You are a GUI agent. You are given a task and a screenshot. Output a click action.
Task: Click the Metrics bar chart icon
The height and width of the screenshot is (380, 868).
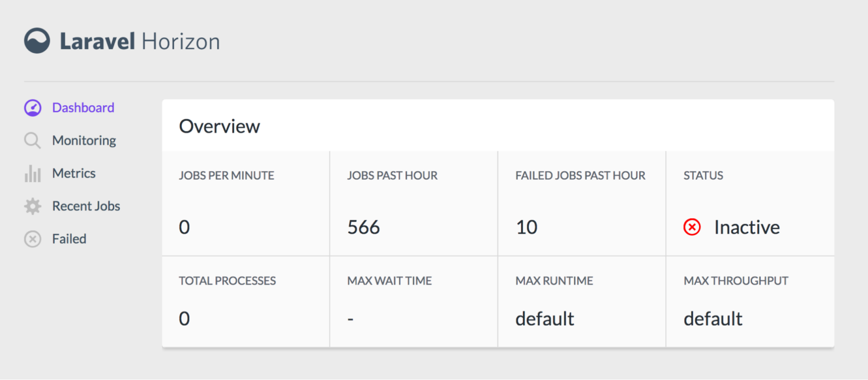point(33,173)
